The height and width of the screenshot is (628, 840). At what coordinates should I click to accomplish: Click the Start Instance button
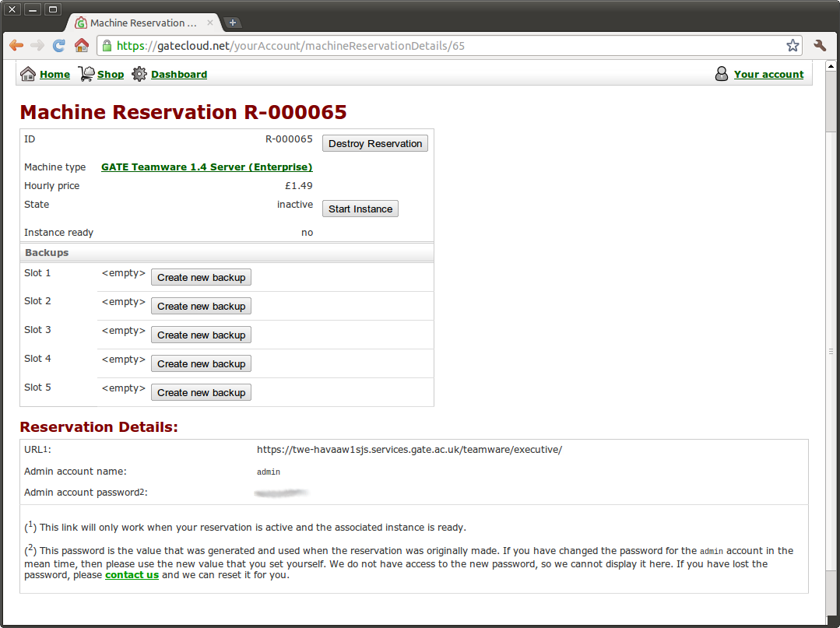pyautogui.click(x=360, y=209)
